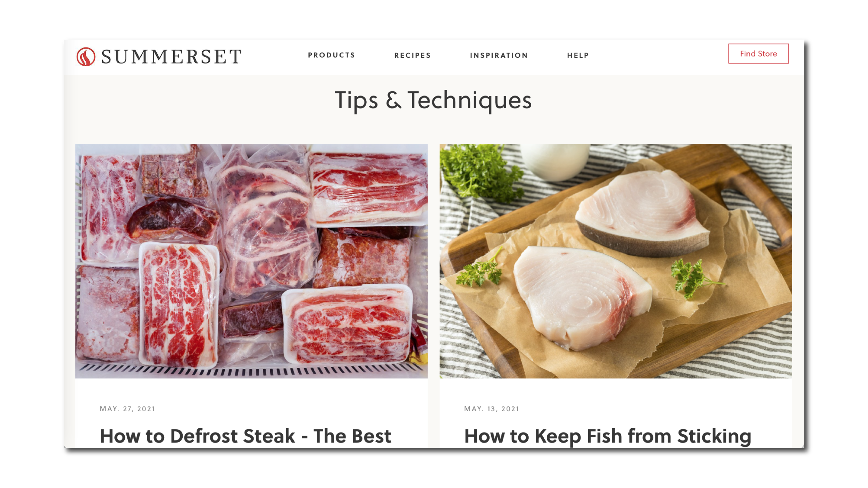Open the Help menu
The width and height of the screenshot is (868, 488).
[578, 56]
